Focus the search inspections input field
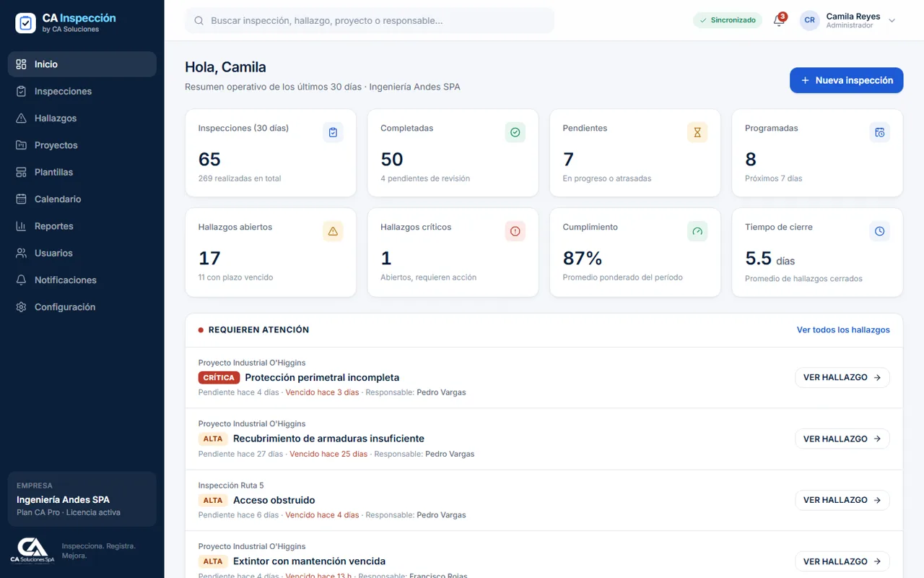The width and height of the screenshot is (924, 578). point(370,21)
